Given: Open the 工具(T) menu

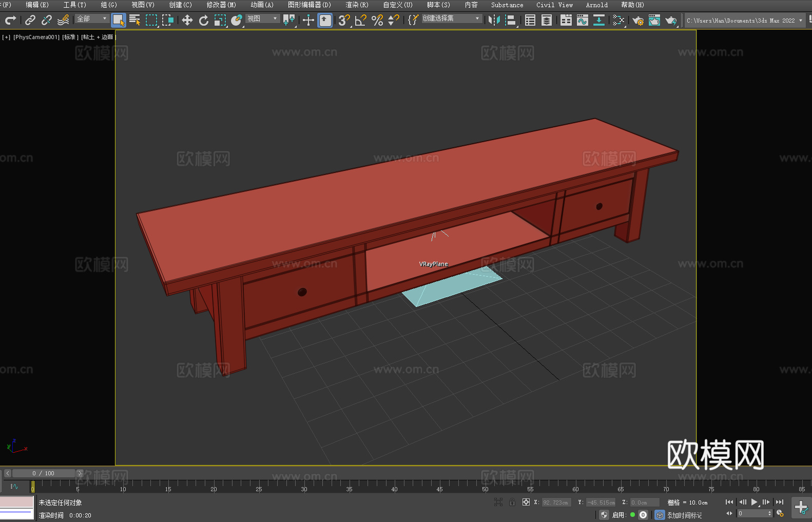Looking at the screenshot, I should tap(74, 5).
